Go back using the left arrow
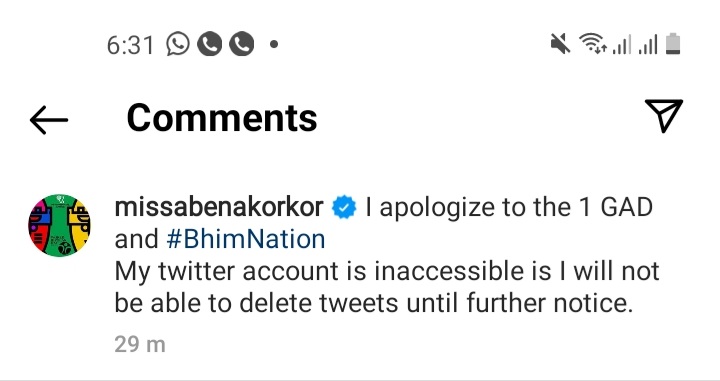720x381 pixels. coord(49,120)
